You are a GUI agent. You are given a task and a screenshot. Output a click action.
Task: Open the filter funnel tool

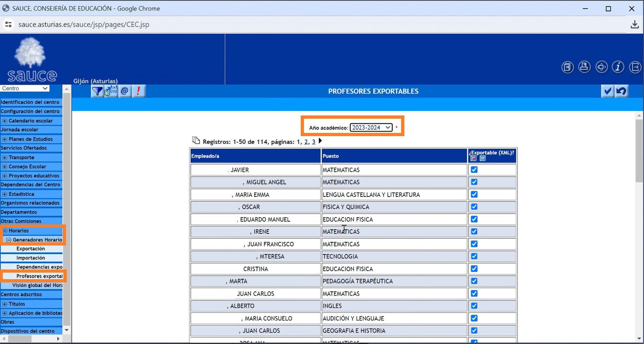pos(97,91)
